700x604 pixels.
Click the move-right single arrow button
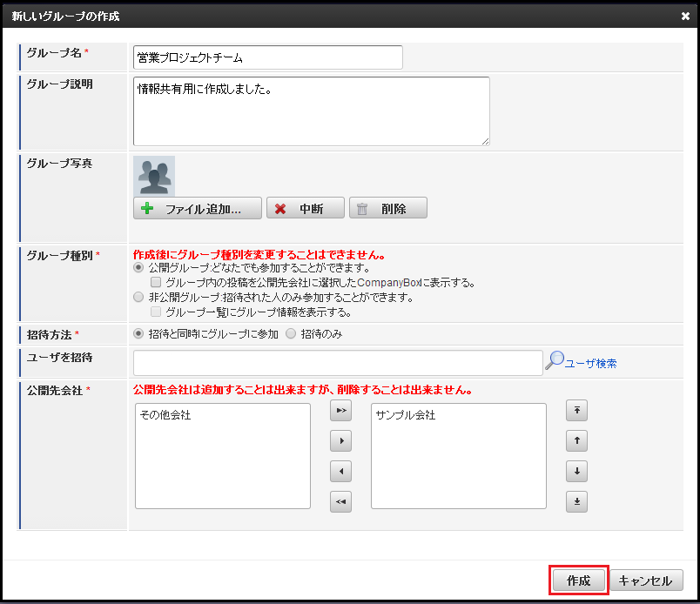coord(340,440)
